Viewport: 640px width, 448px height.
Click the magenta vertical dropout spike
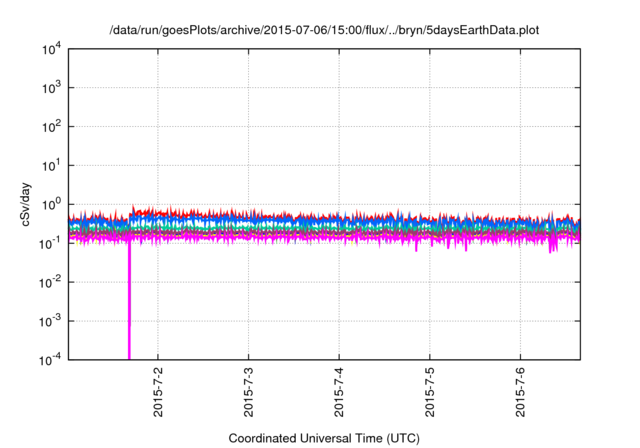[x=129, y=301]
